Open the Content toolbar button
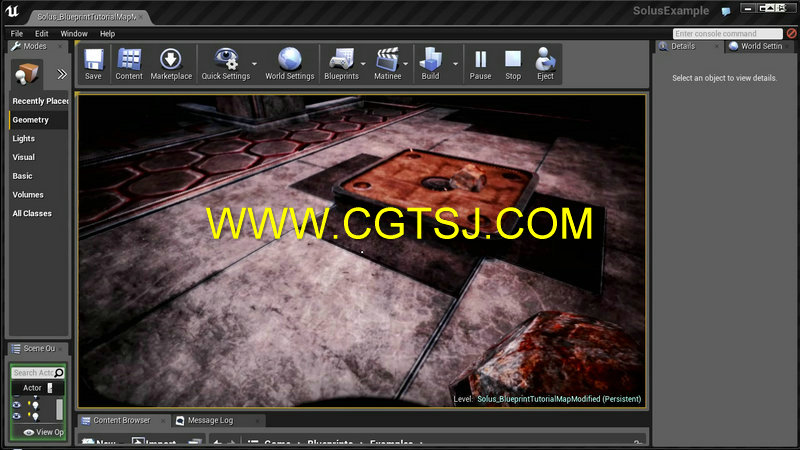The width and height of the screenshot is (800, 450). 129,64
